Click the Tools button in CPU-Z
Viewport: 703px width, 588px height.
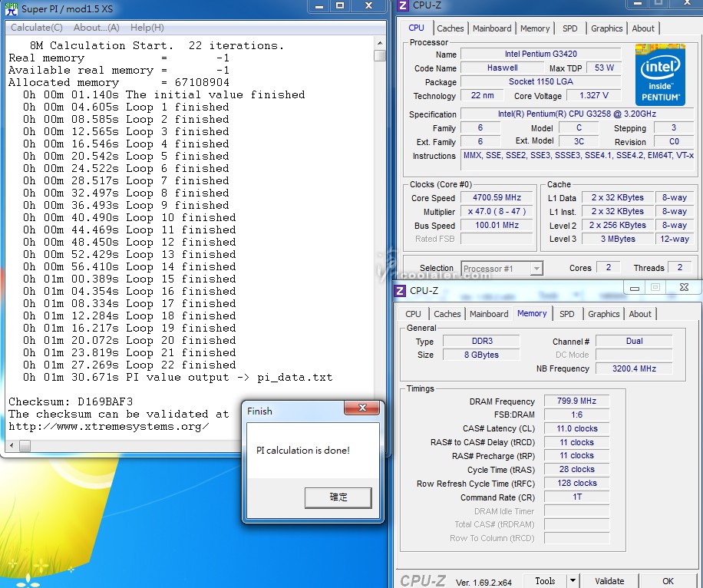545,580
